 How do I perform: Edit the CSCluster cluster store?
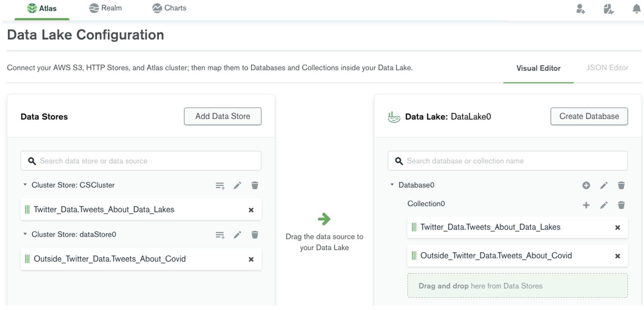(x=237, y=186)
